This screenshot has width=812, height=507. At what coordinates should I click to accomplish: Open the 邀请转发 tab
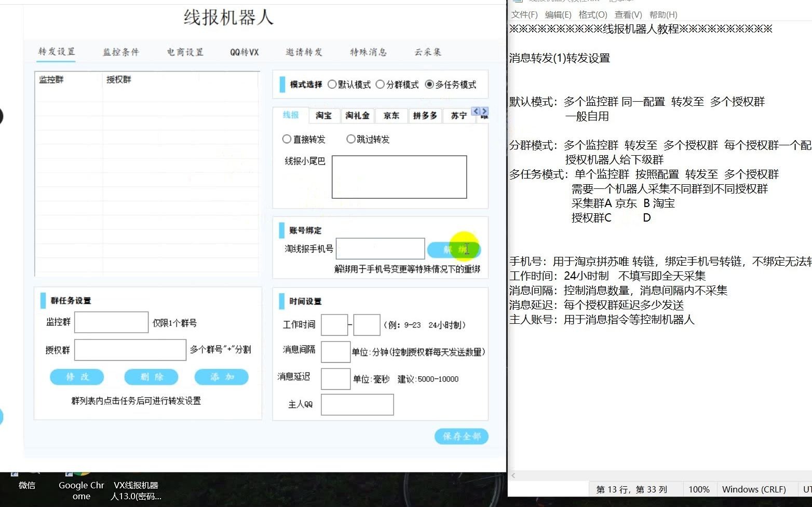[x=304, y=52]
